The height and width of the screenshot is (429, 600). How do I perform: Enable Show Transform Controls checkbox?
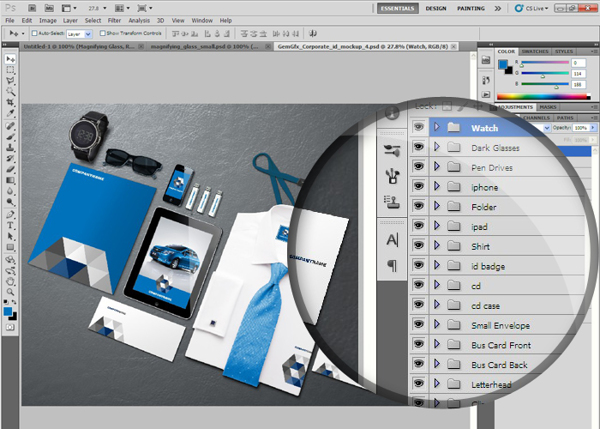[103, 33]
